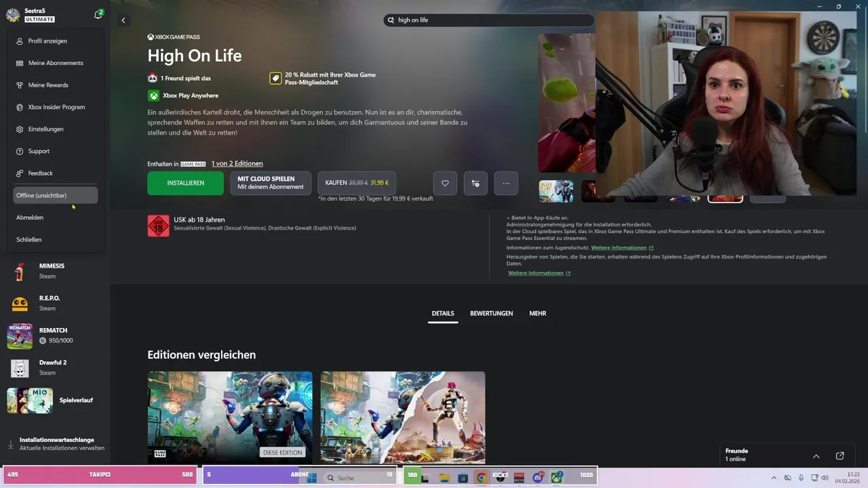The width and height of the screenshot is (868, 488).
Task: Click the taskbar volume icon
Action: (825, 478)
